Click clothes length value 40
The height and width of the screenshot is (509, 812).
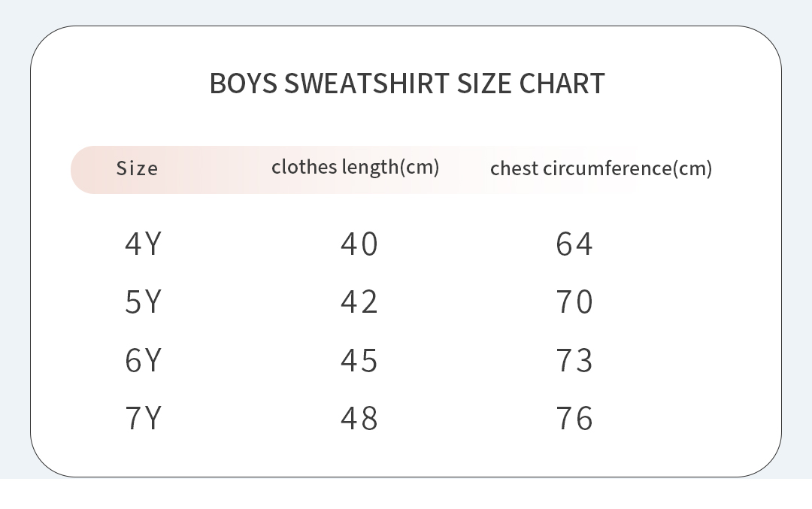coord(359,244)
